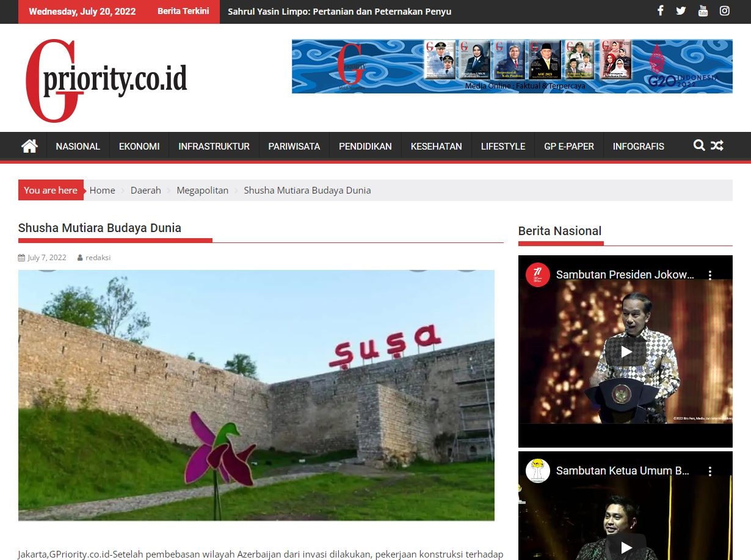
Task: Click the Berita Terkini label
Action: click(183, 11)
